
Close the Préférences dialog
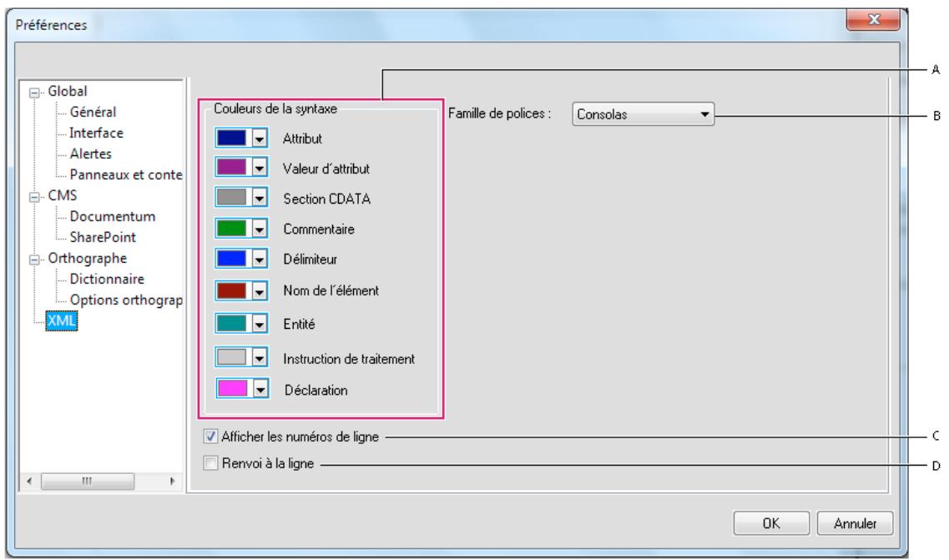(873, 19)
